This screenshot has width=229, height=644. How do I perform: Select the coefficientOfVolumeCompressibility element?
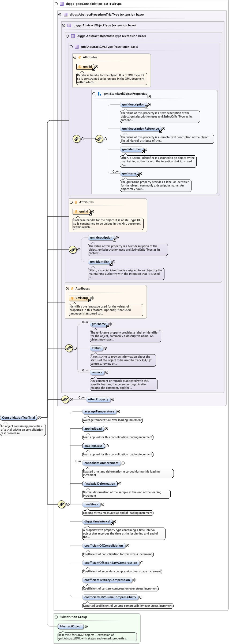[x=110, y=597]
